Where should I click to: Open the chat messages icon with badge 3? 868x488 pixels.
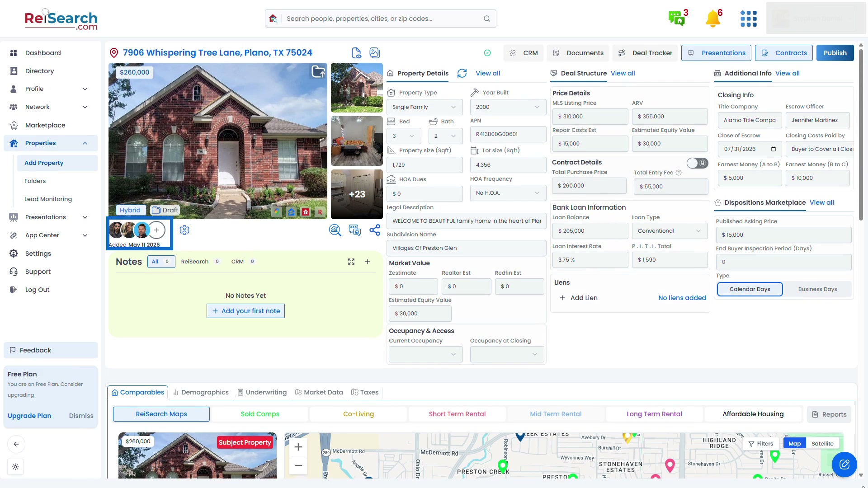coord(677,19)
